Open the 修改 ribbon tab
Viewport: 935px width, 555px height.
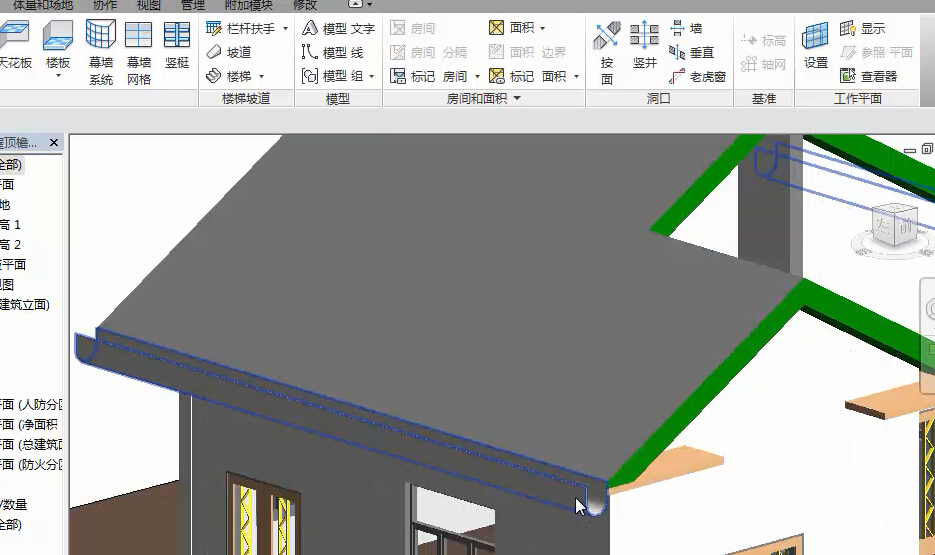305,5
